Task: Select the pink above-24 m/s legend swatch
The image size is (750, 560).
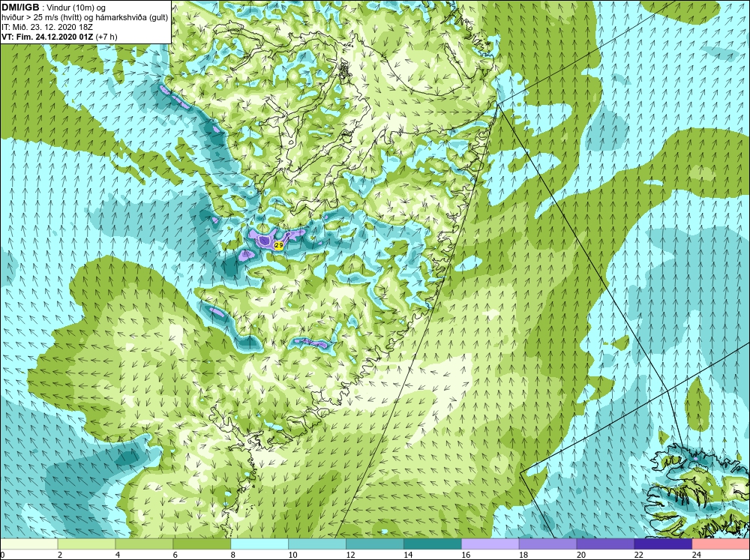Action: [721, 544]
